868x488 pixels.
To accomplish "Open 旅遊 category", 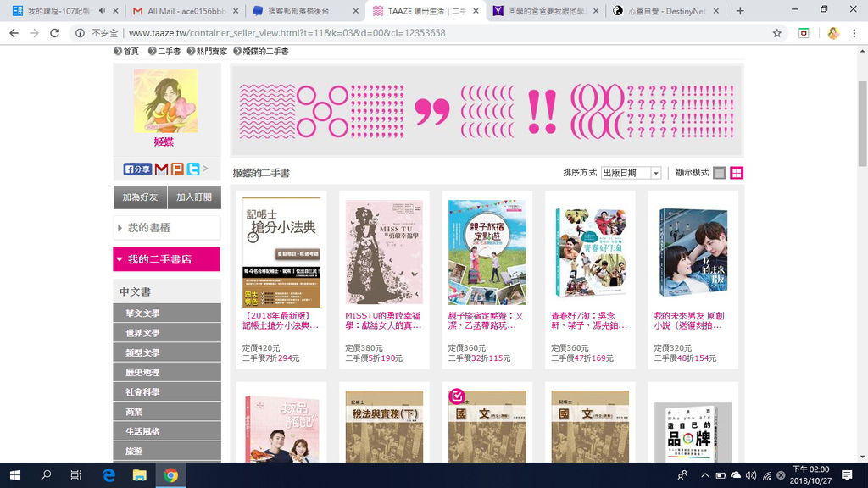I will click(167, 451).
